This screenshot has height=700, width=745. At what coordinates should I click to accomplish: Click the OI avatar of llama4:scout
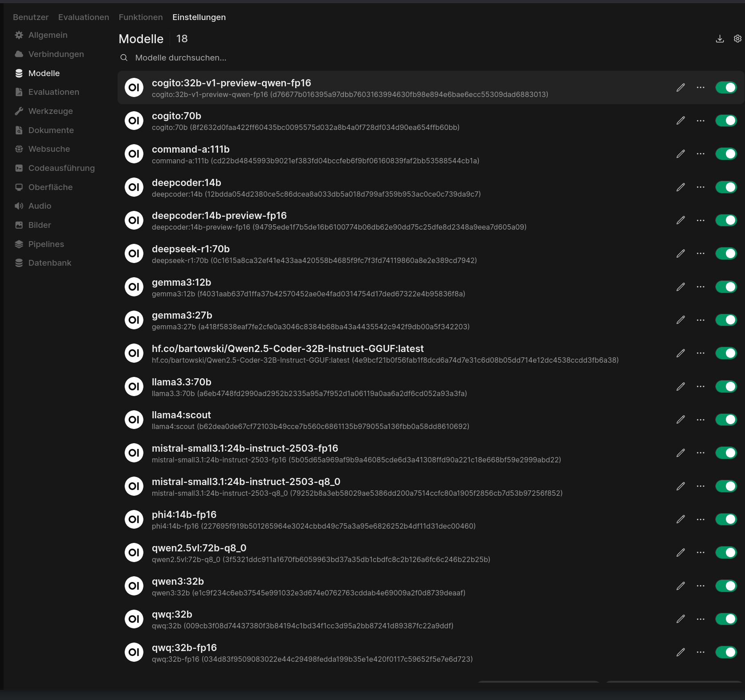[134, 420]
